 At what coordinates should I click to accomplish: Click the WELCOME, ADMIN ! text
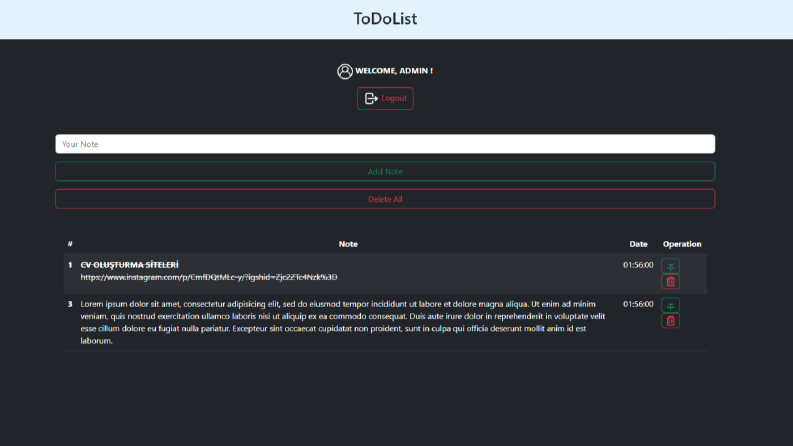[394, 71]
